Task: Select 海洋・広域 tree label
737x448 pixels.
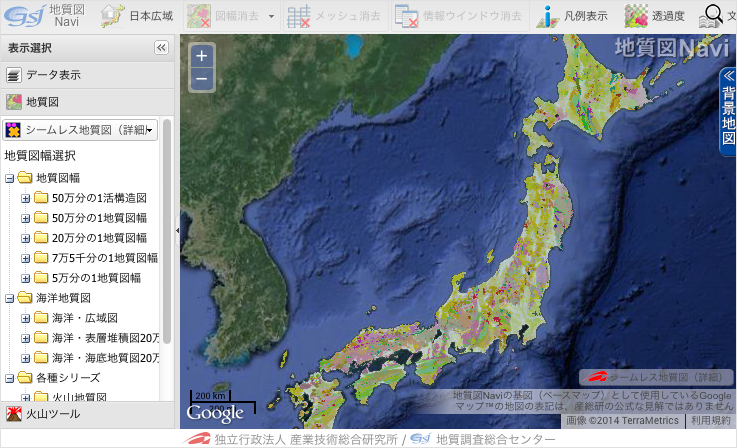Action: (85, 318)
